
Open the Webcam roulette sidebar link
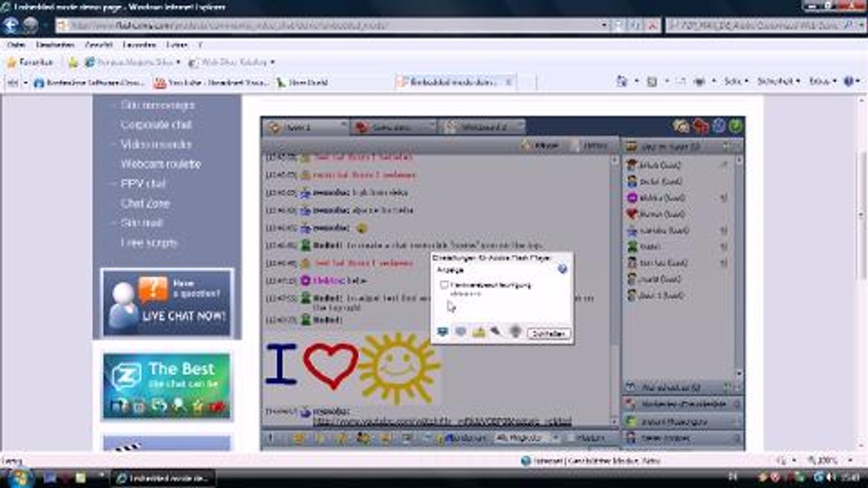161,164
